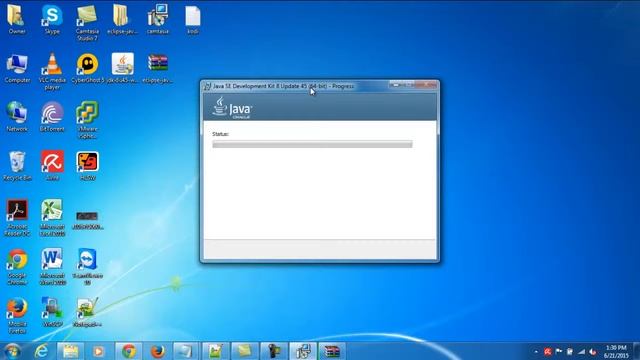640x360 pixels.
Task: Open Camtasia recorder taskbar button
Action: tap(274, 351)
